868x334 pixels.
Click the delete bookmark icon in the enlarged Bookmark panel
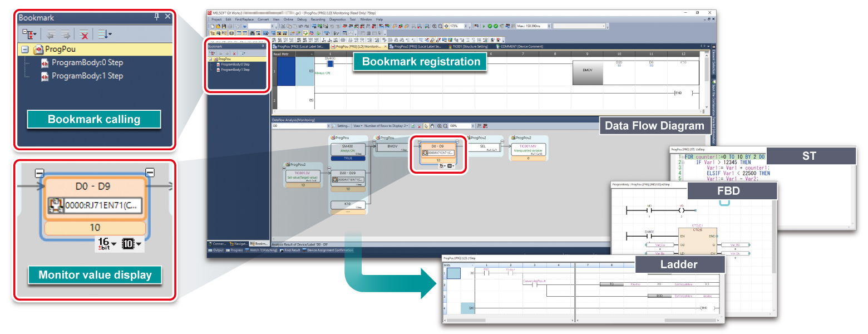tap(84, 35)
